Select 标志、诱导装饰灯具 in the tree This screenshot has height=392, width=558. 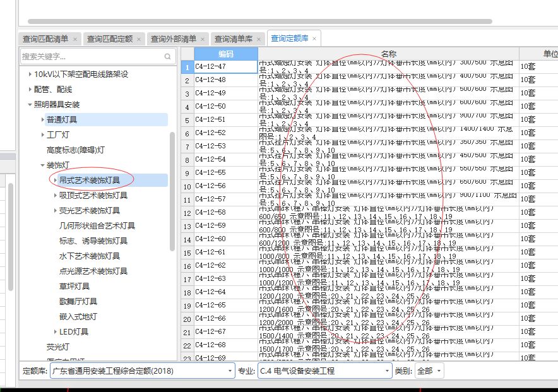(x=93, y=241)
